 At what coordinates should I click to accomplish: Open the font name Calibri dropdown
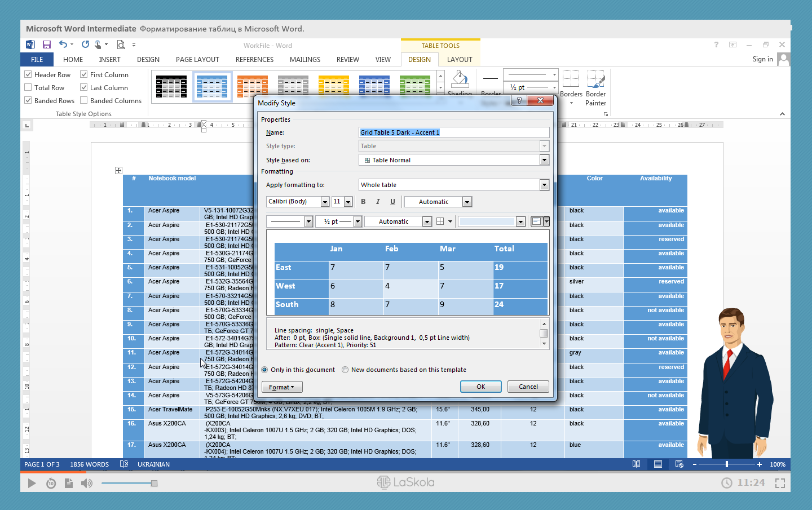click(x=325, y=202)
